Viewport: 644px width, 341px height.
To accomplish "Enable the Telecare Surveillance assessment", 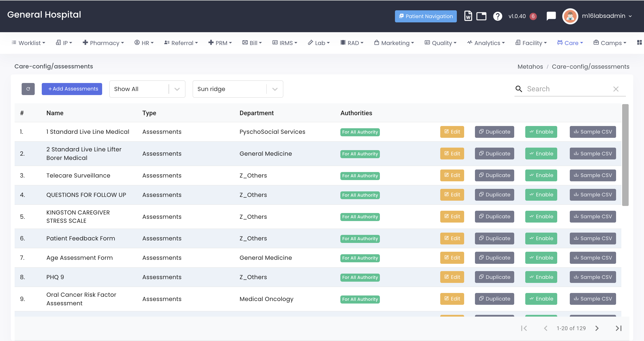I will 541,175.
